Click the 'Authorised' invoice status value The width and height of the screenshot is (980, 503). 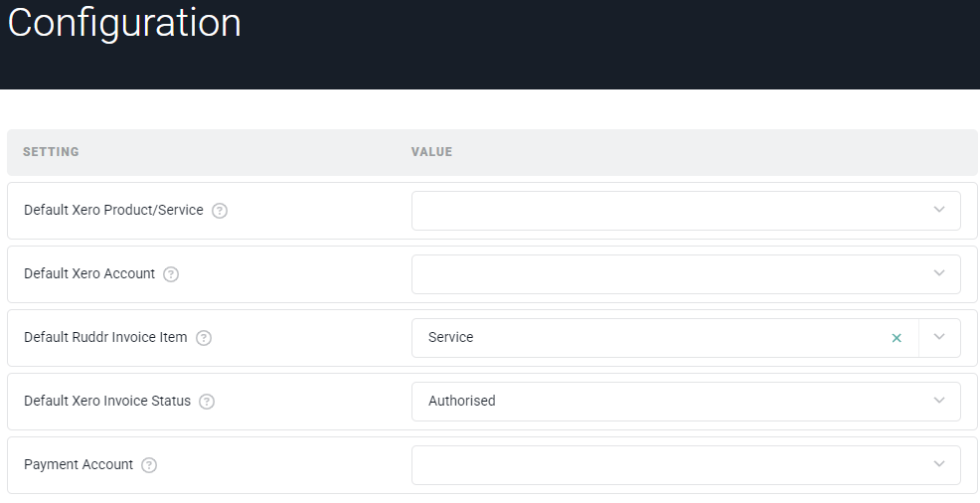pyautogui.click(x=462, y=402)
